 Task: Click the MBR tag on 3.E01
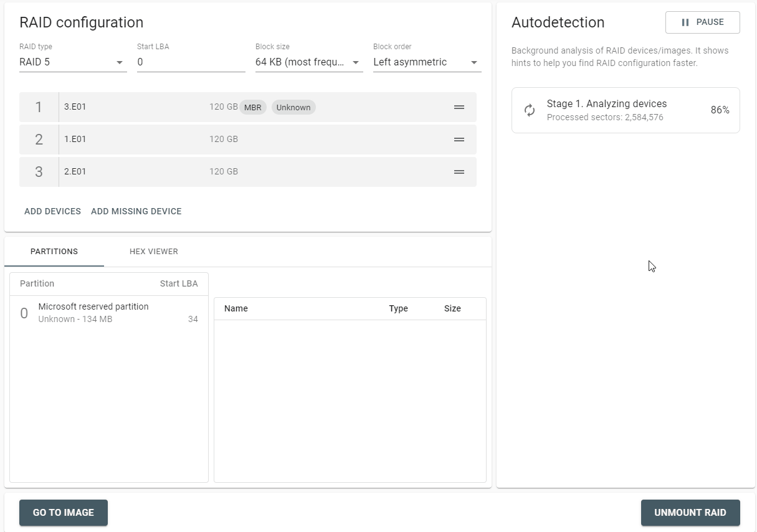[253, 107]
